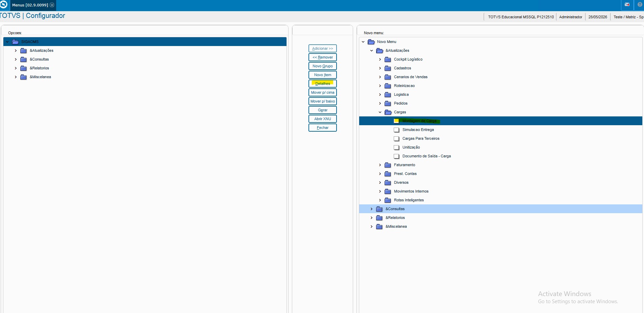644x313 pixels.
Task: Expand the Faturamento group
Action: [380, 165]
